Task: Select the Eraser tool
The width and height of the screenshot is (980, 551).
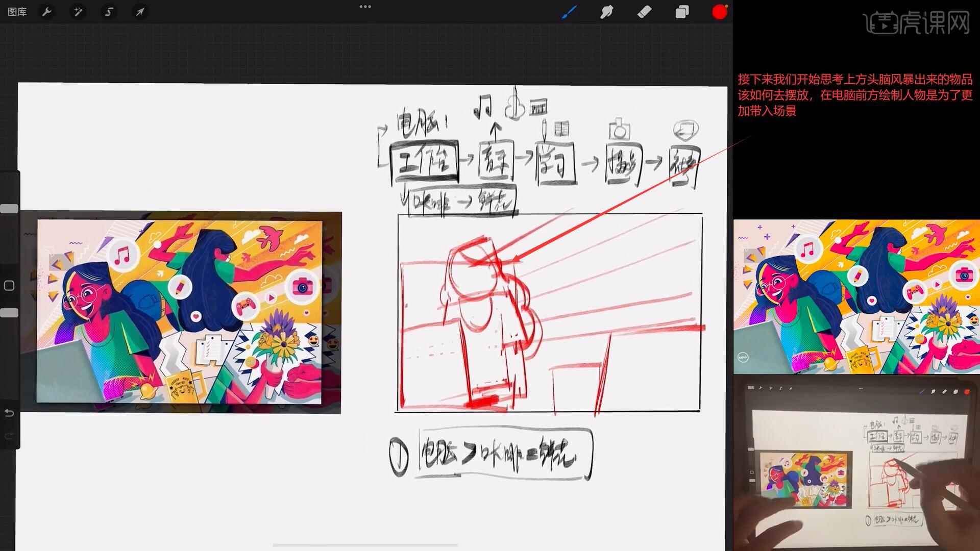Action: coord(645,12)
